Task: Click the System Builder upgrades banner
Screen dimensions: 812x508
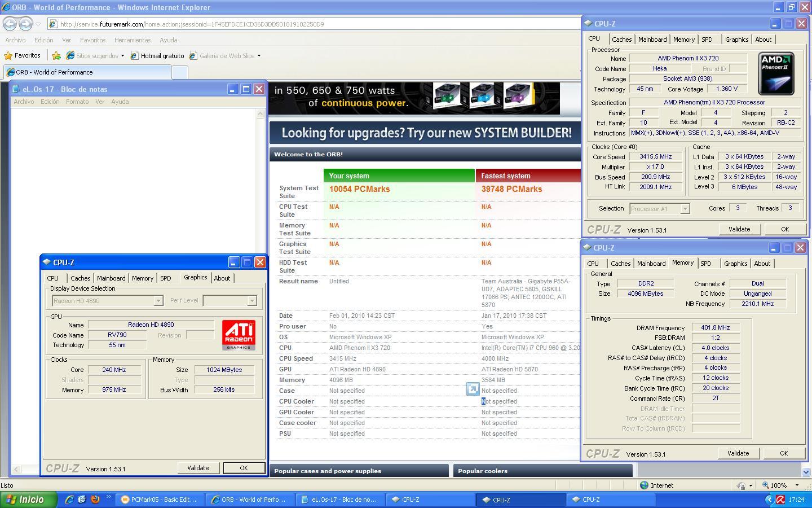Action: tap(426, 133)
